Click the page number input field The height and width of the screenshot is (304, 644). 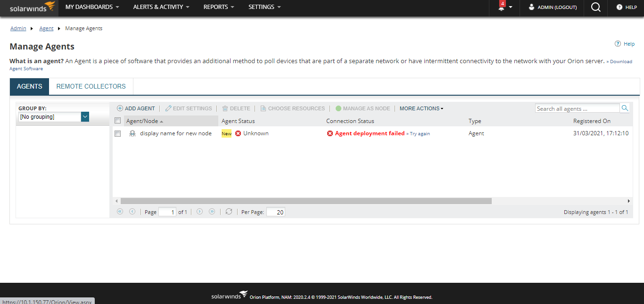(x=167, y=212)
